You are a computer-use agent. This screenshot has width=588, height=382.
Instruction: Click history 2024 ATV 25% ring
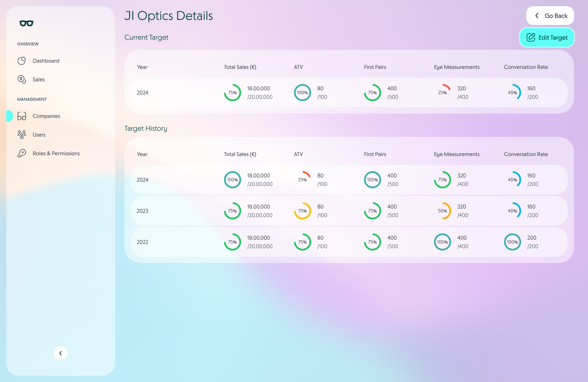point(303,180)
